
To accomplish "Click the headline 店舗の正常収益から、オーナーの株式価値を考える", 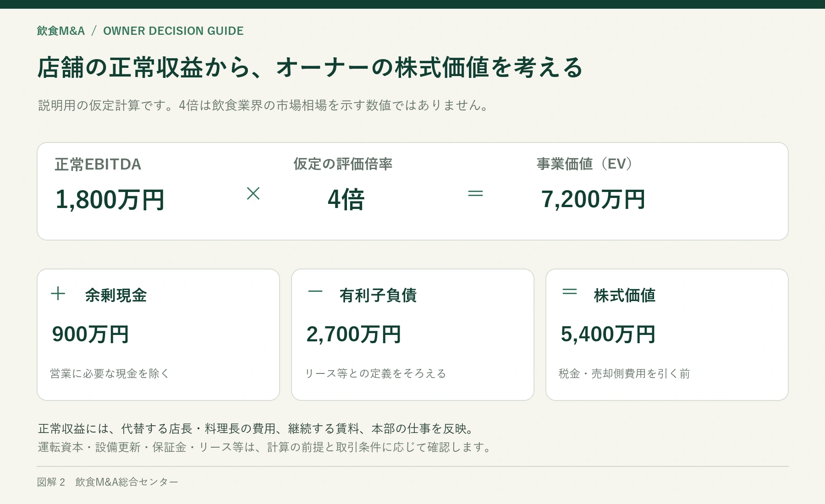I will 310,67.
